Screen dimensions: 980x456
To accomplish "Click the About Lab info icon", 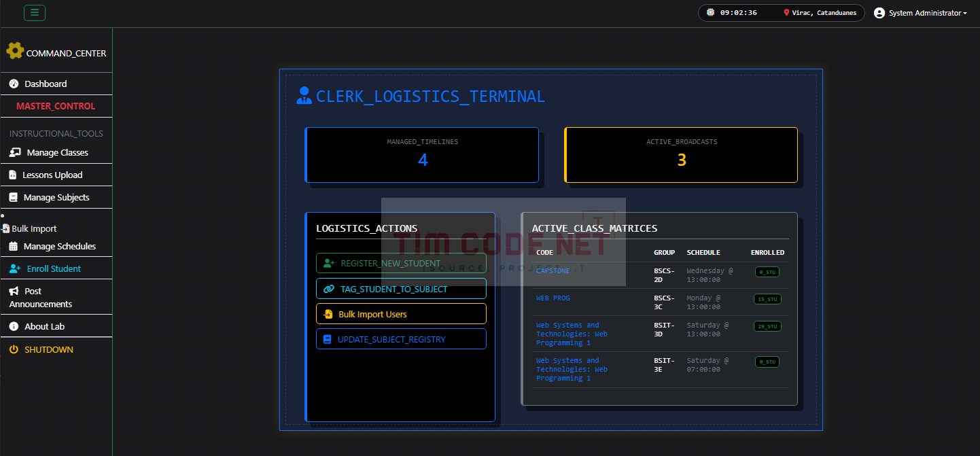I will (14, 326).
